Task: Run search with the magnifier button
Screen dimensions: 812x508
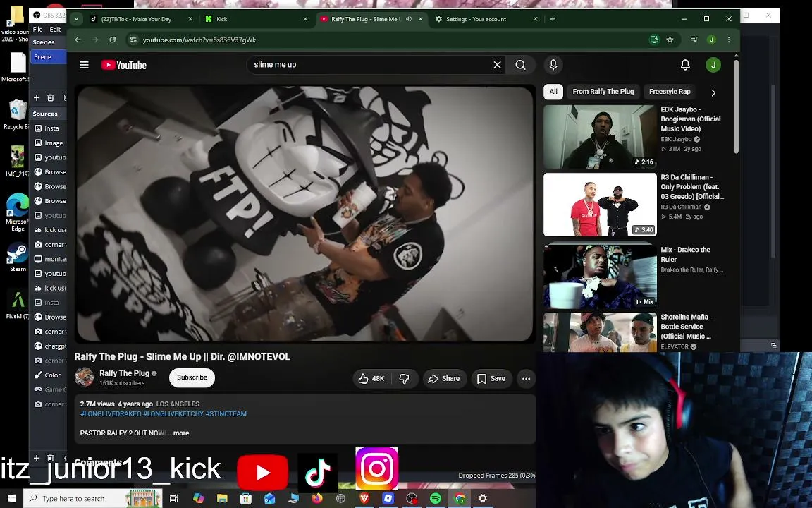Action: (x=520, y=65)
